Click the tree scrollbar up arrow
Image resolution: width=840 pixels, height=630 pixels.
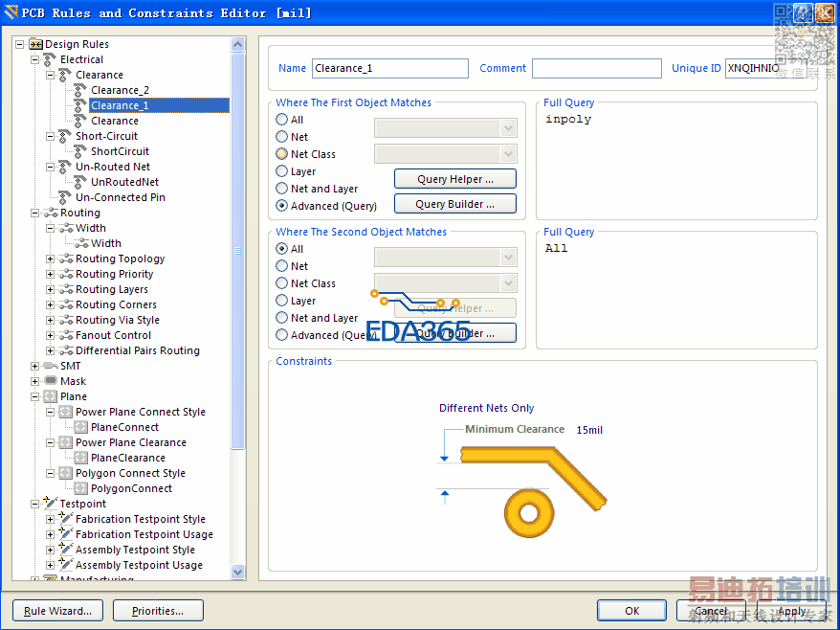tap(238, 44)
